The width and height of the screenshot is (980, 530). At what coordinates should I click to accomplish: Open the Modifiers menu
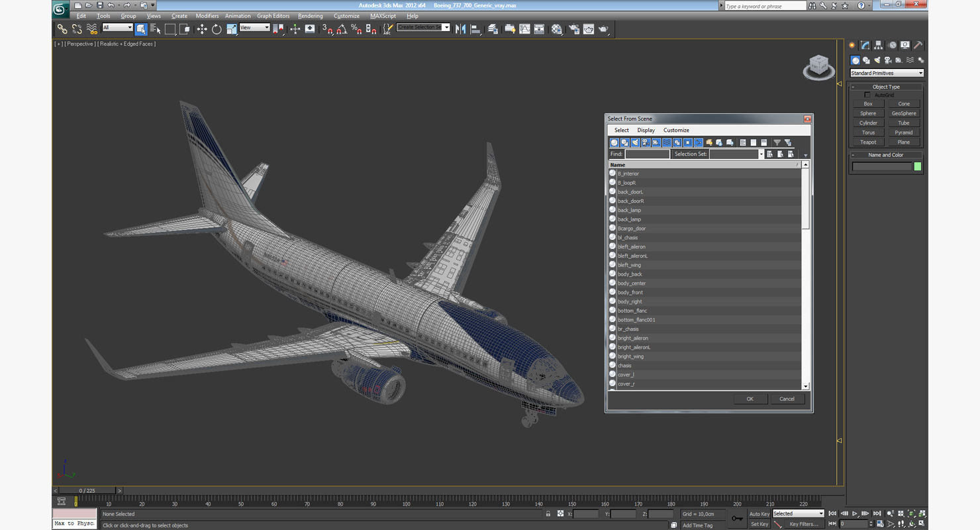pyautogui.click(x=207, y=16)
